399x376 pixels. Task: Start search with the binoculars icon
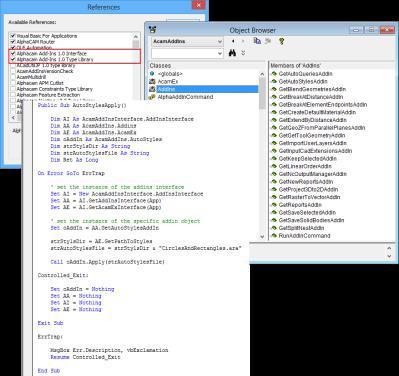[232, 53]
